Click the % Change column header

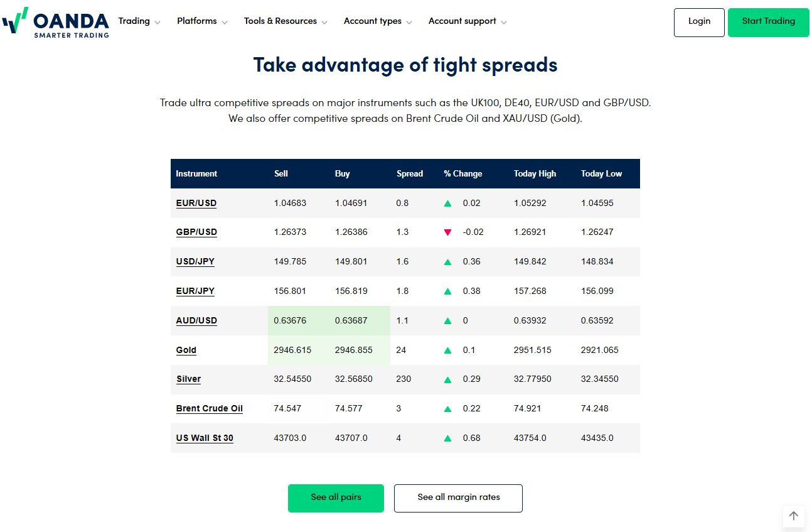pyautogui.click(x=463, y=174)
